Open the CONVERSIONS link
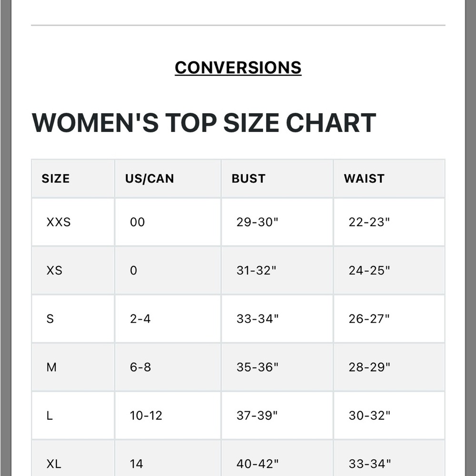 (x=238, y=68)
